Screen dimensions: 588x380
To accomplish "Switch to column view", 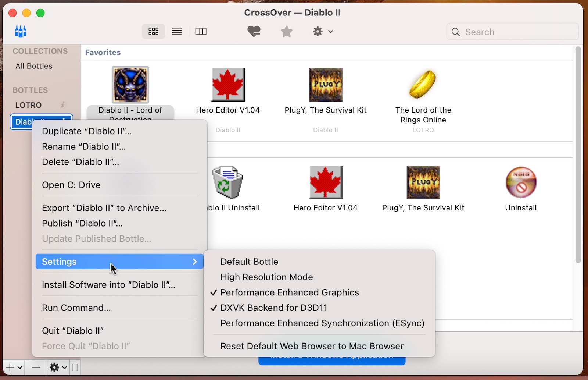I will [x=201, y=32].
